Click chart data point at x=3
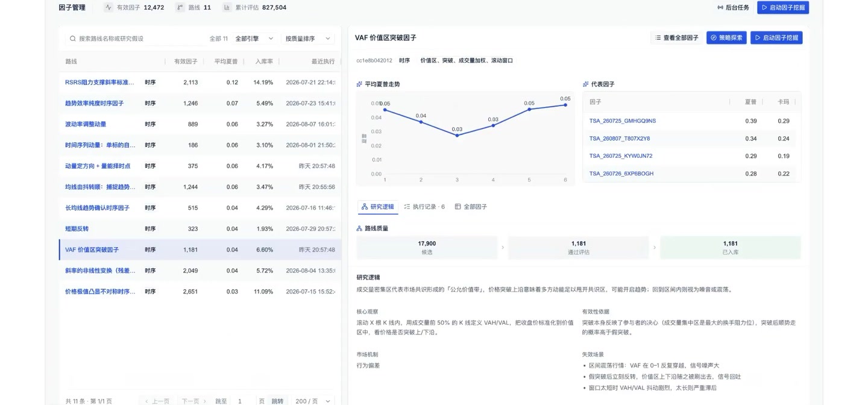Viewport: 868px width, 405px height. pos(457,136)
